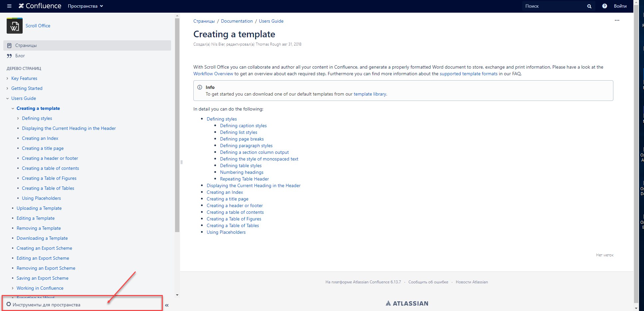Collapse the Users Guide tree node
644x311 pixels.
click(x=7, y=98)
